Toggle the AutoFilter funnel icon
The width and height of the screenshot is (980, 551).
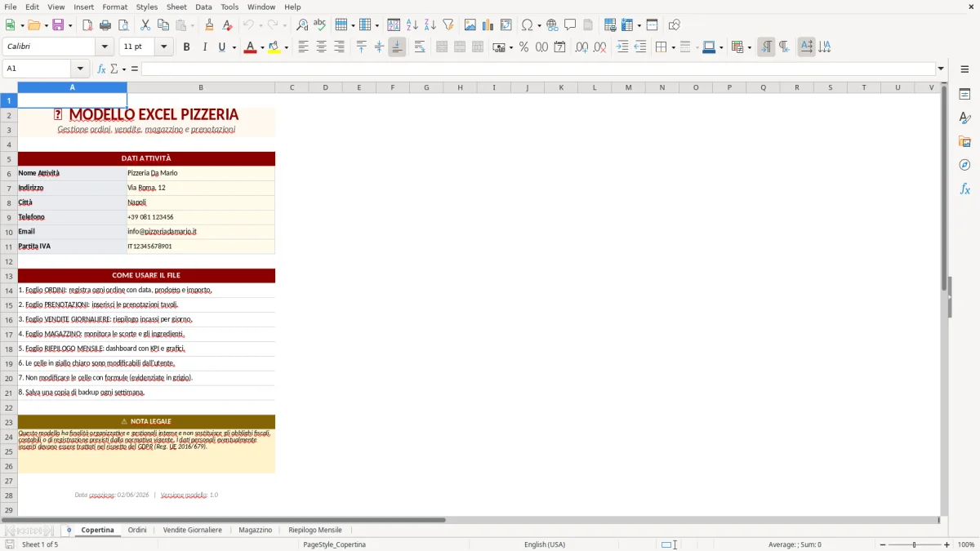pos(448,25)
